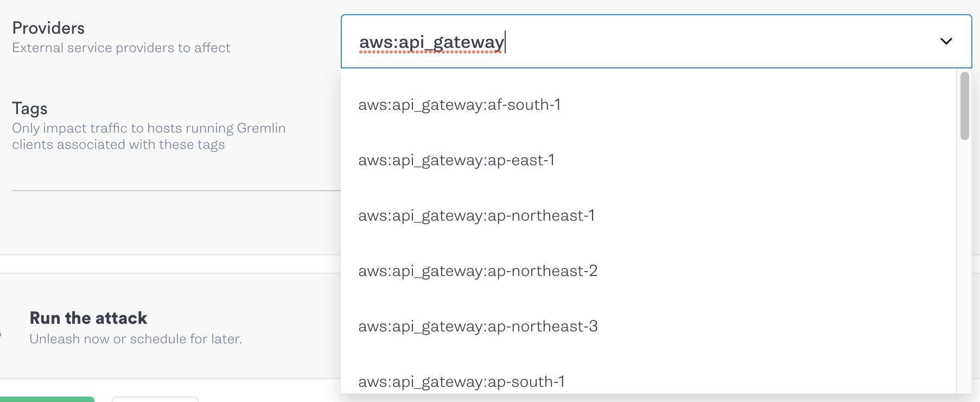The image size is (980, 402).
Task: Choose the aws:api_gateway:ap-northeast-1 provider
Action: 476,216
